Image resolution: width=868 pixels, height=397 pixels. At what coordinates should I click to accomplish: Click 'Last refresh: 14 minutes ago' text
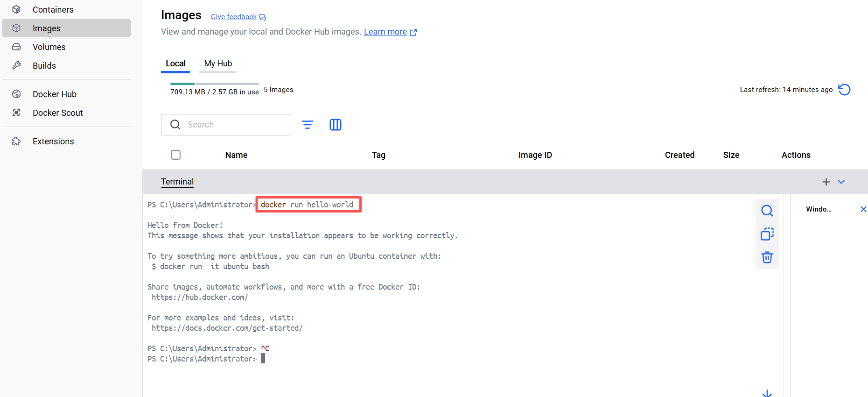(786, 90)
